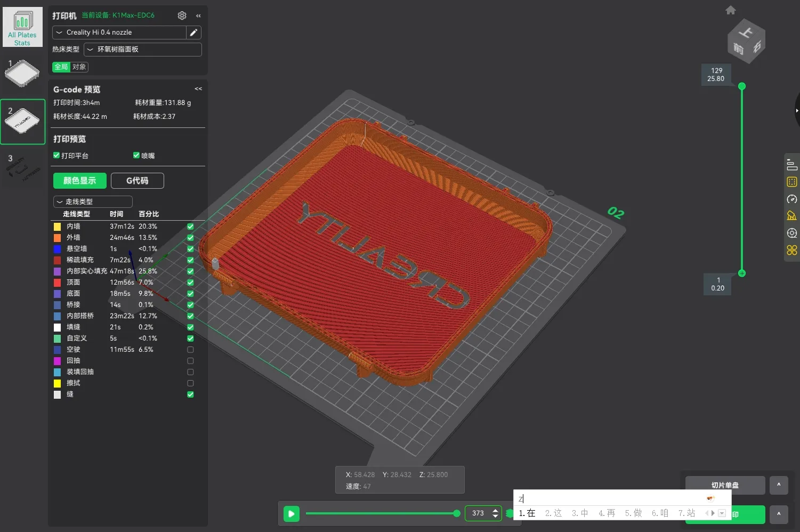Open printer settings gear icon
Image resolution: width=800 pixels, height=532 pixels.
tap(182, 15)
